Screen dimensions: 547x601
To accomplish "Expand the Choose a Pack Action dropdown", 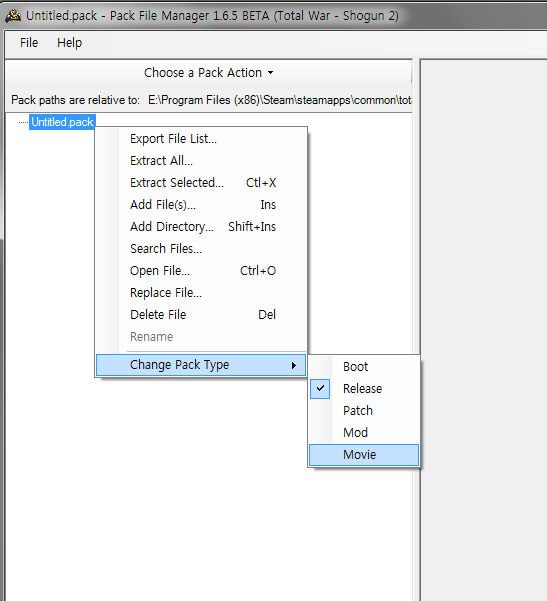I will pyautogui.click(x=209, y=72).
